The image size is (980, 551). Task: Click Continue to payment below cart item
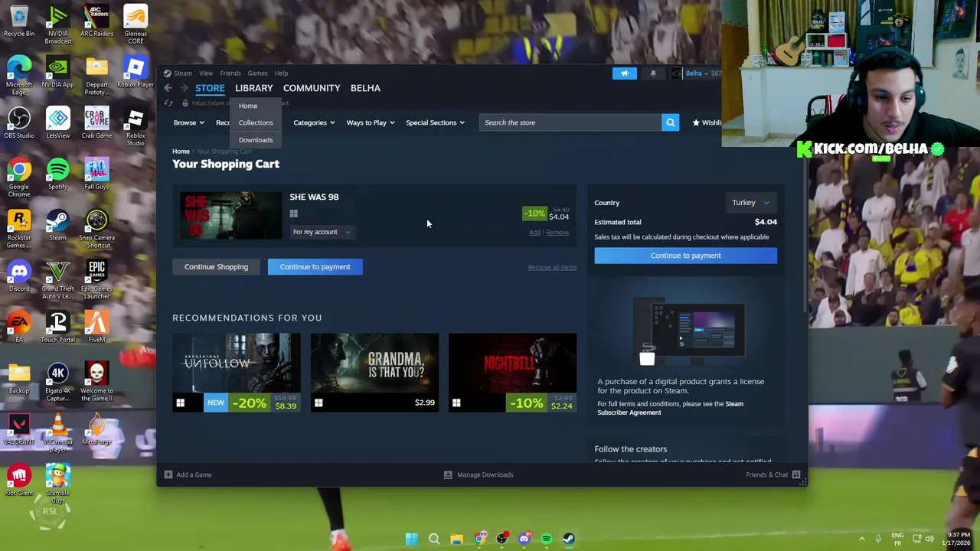click(315, 267)
